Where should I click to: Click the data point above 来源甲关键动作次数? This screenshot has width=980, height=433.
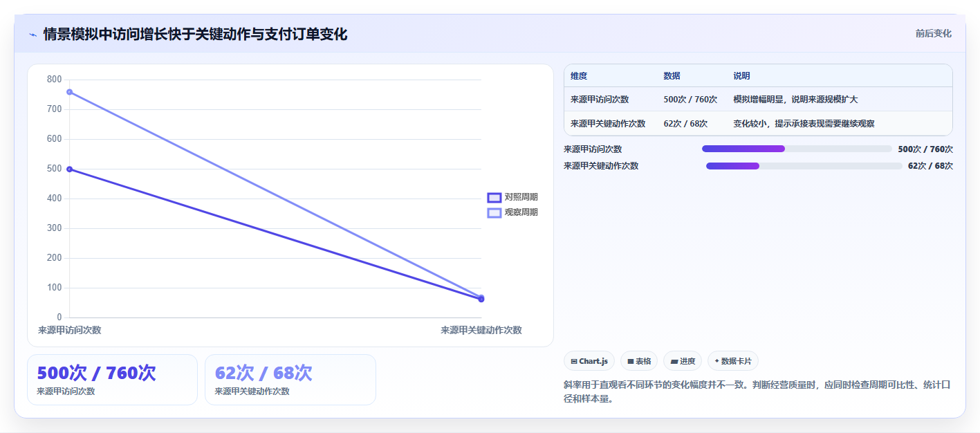481,298
